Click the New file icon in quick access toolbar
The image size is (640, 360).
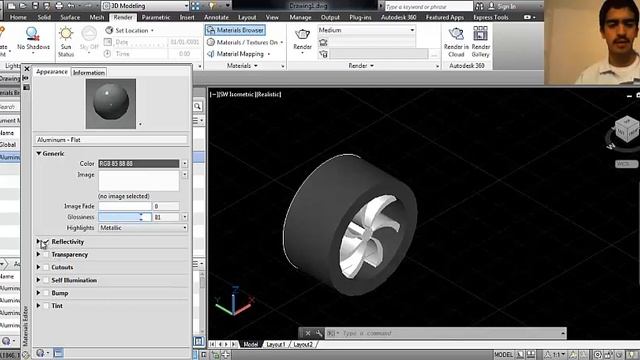coord(11,6)
